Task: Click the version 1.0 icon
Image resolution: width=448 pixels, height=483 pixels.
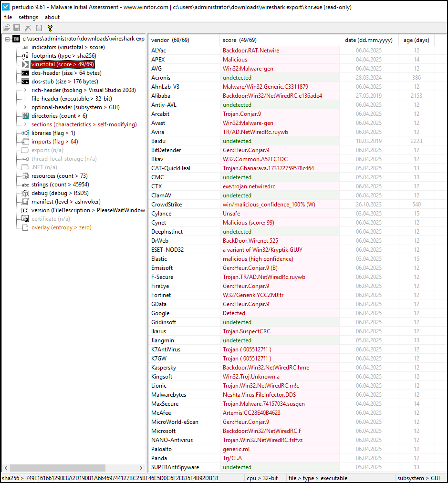Action: coord(25,210)
